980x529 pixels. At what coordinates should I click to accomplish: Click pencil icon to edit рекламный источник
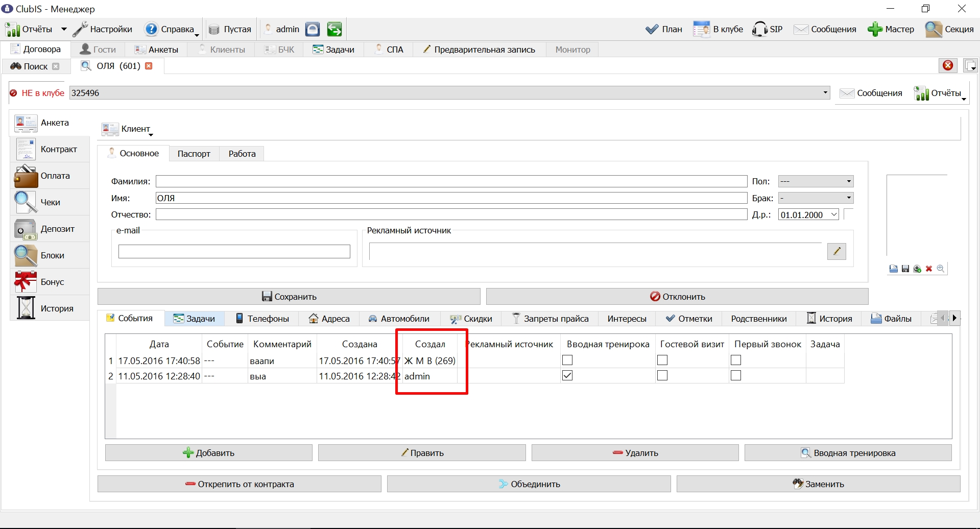836,251
